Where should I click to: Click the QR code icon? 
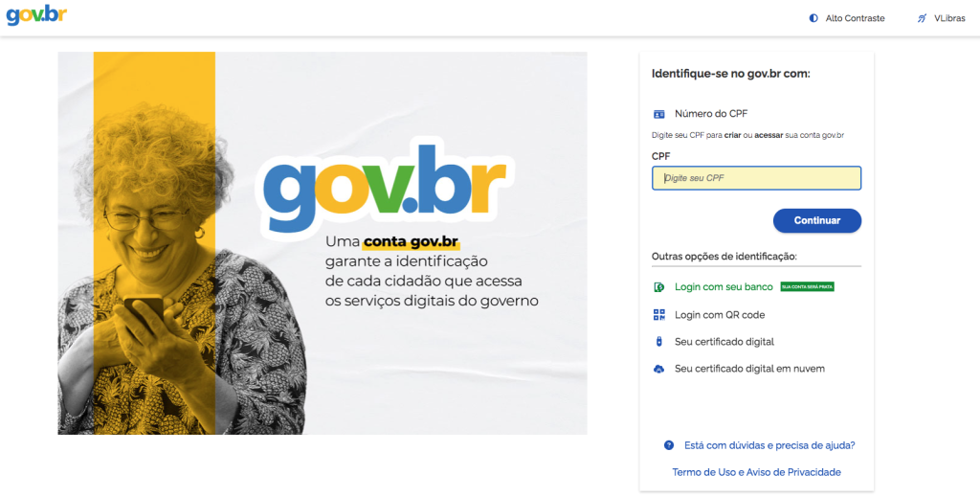pyautogui.click(x=658, y=314)
